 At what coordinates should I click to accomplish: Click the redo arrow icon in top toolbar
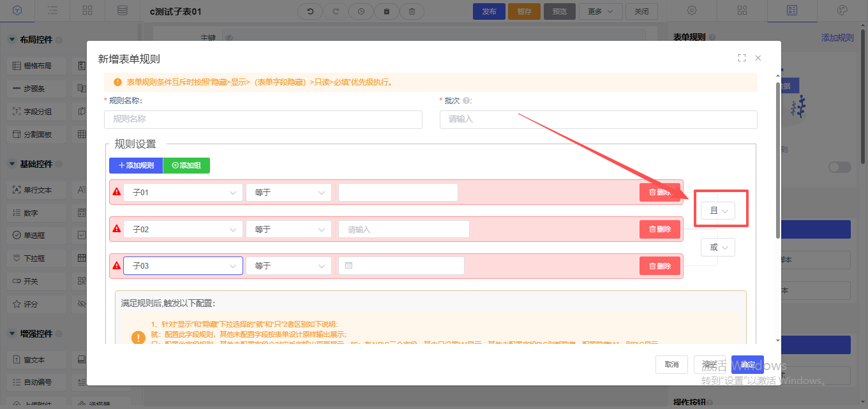(336, 11)
